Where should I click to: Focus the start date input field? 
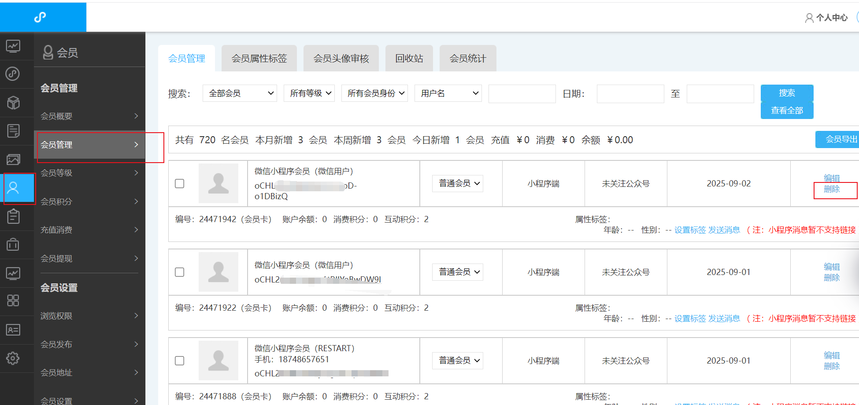pos(631,94)
